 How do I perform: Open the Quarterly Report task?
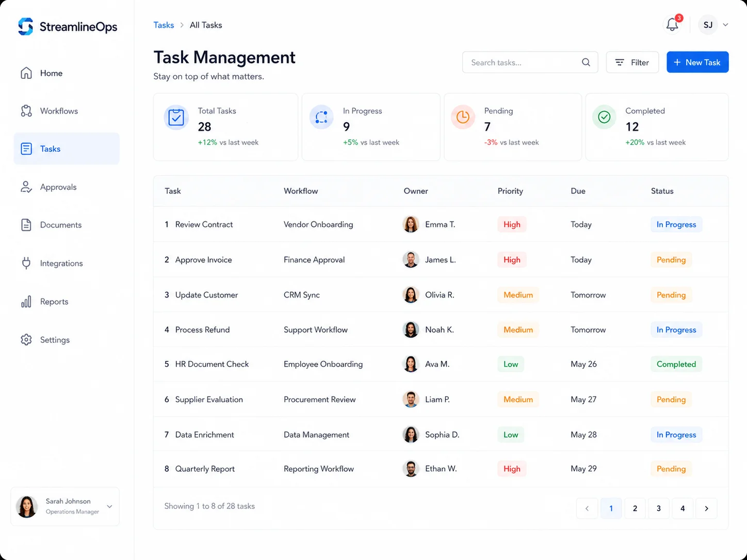[205, 469]
